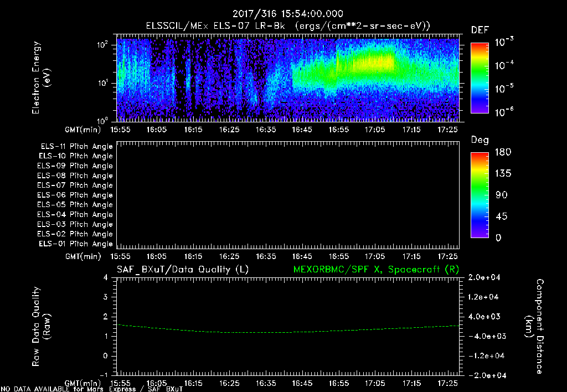567x392 pixels.
Task: Click the pitch angle panel's 17:15 time label
Action: coord(411,256)
